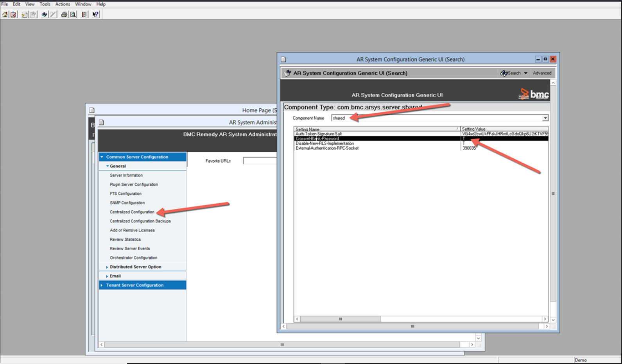Click the Advanced button
Screen dimensions: 622x364
[x=542, y=73]
